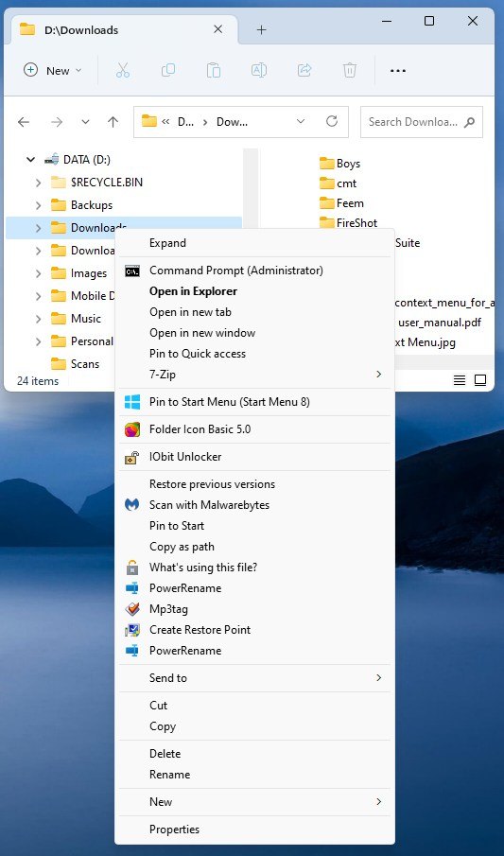Switch to details view icon in status bar

pyautogui.click(x=460, y=380)
